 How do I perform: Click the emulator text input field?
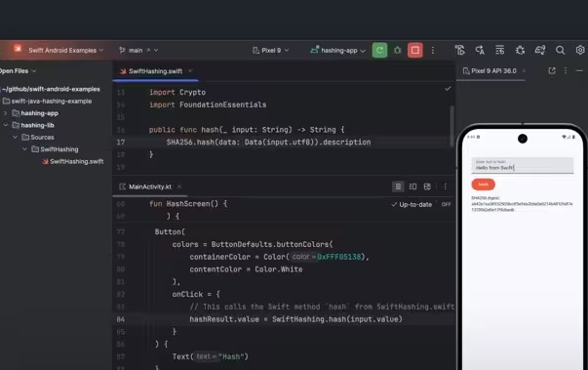point(523,165)
